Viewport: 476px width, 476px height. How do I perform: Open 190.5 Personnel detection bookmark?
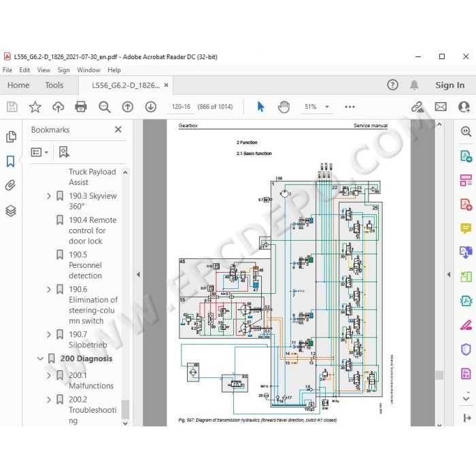coord(85,265)
